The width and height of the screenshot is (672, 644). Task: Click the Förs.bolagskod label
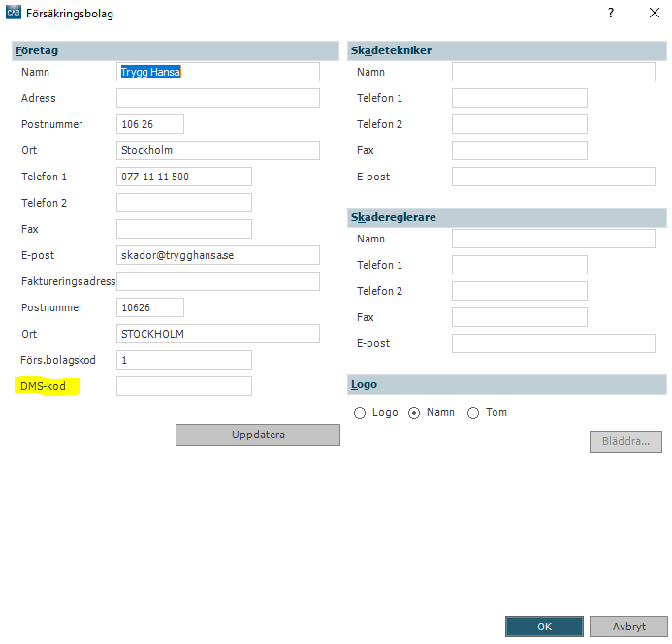point(58,360)
